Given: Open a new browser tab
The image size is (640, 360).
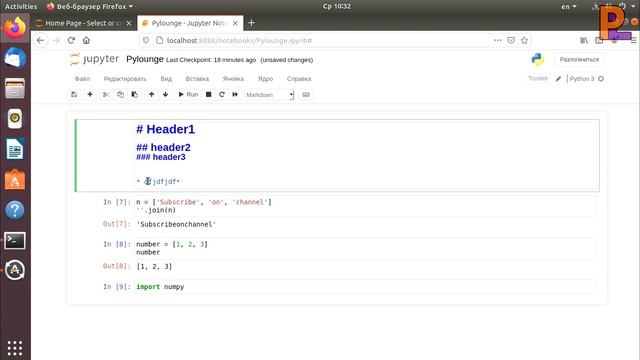Looking at the screenshot, I should (x=251, y=23).
